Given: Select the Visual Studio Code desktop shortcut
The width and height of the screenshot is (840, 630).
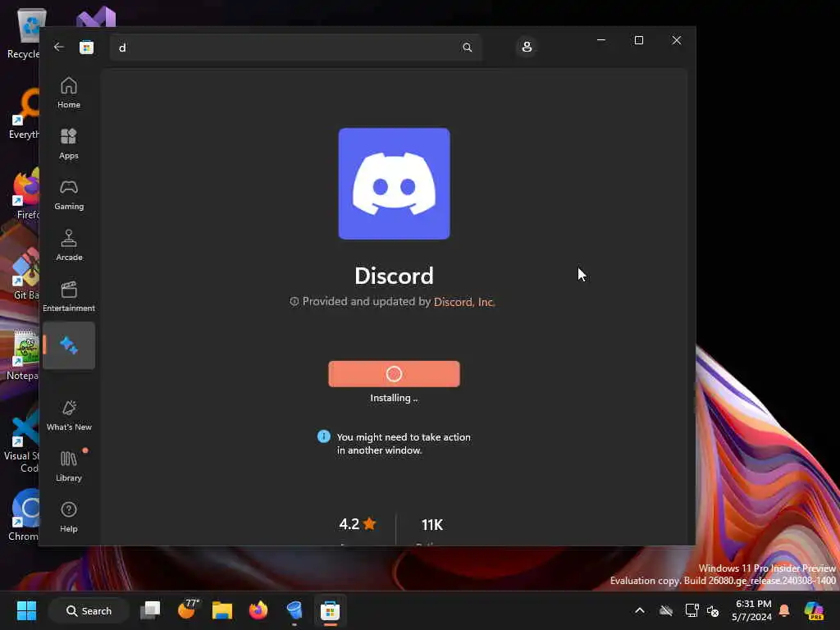Looking at the screenshot, I should [x=22, y=442].
